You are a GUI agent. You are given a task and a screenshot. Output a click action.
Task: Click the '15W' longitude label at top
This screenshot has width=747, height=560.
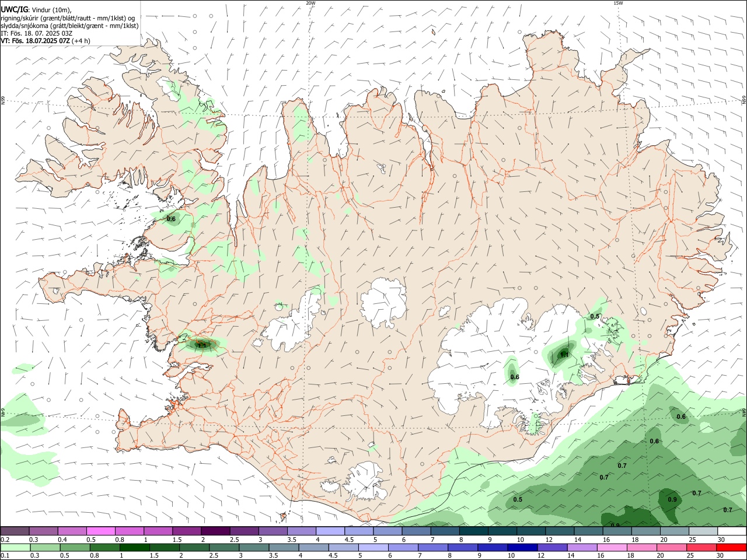[x=617, y=3]
